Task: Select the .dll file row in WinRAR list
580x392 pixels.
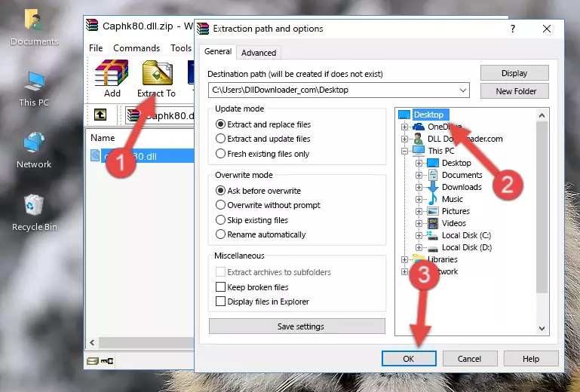Action: point(141,156)
